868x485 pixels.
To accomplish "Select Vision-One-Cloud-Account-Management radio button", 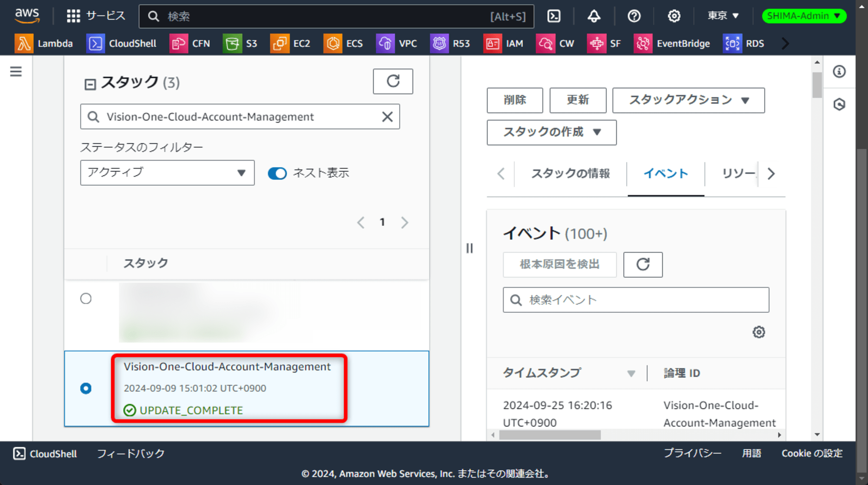I will click(86, 388).
